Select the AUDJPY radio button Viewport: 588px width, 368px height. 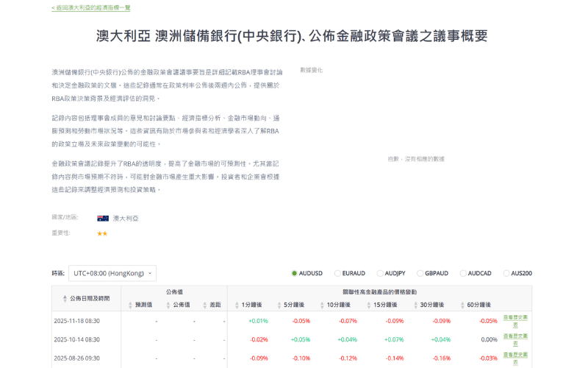(x=380, y=273)
